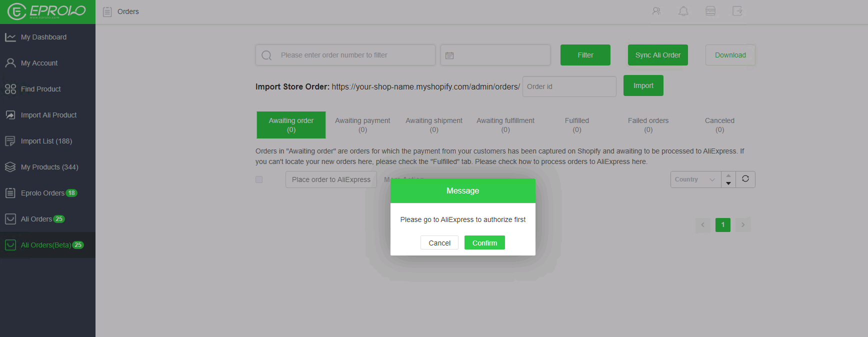
Task: Focus the Order id input field
Action: [x=569, y=86]
